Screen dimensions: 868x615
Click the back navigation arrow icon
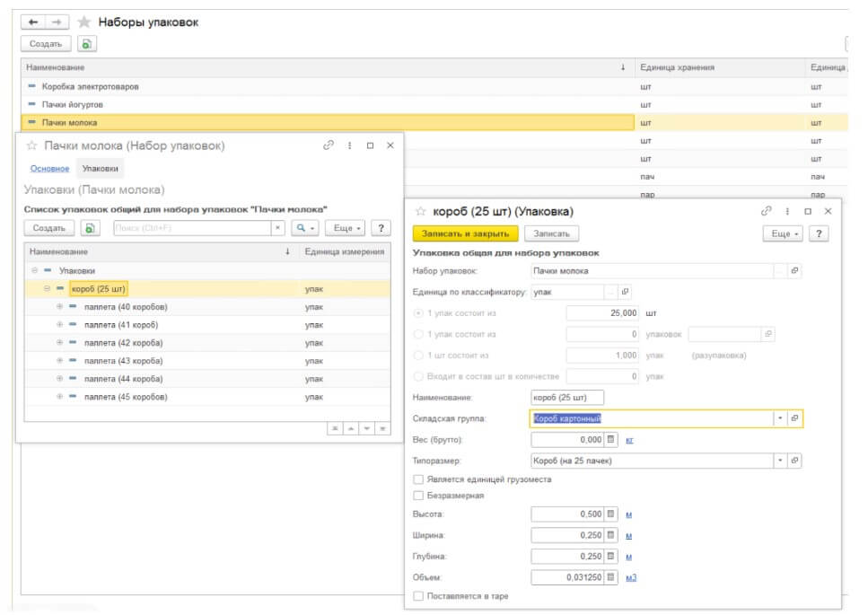[33, 22]
